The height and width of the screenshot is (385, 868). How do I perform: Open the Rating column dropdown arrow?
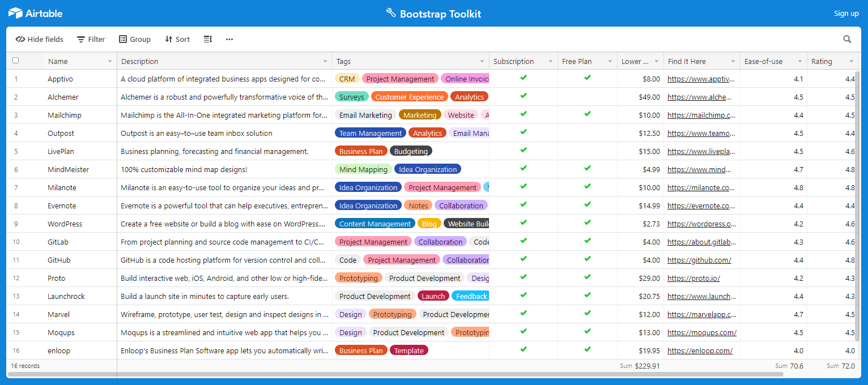click(852, 61)
